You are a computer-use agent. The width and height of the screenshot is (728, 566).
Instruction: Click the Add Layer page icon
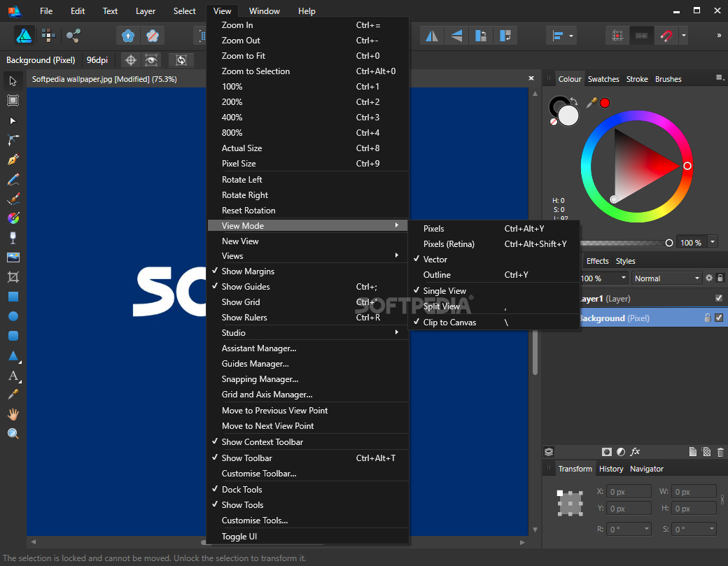click(692, 452)
